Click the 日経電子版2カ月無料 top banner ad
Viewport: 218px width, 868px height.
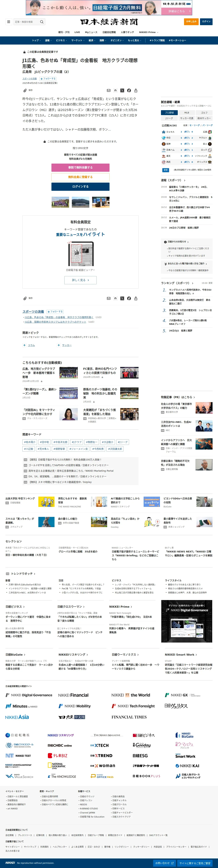click(x=109, y=7)
